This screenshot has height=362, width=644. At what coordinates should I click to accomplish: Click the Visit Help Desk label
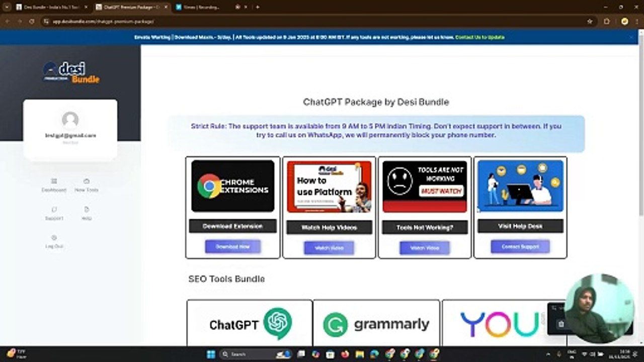[520, 226]
